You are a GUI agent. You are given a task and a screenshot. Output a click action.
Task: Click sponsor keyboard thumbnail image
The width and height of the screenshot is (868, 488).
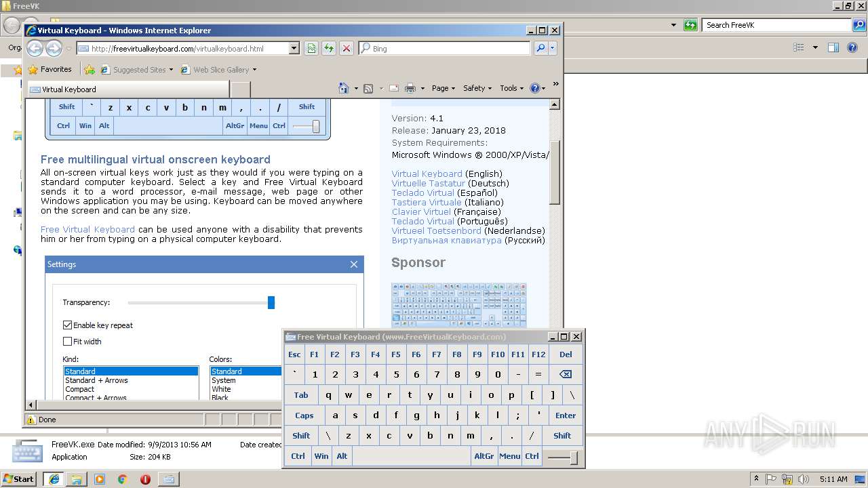coord(459,306)
